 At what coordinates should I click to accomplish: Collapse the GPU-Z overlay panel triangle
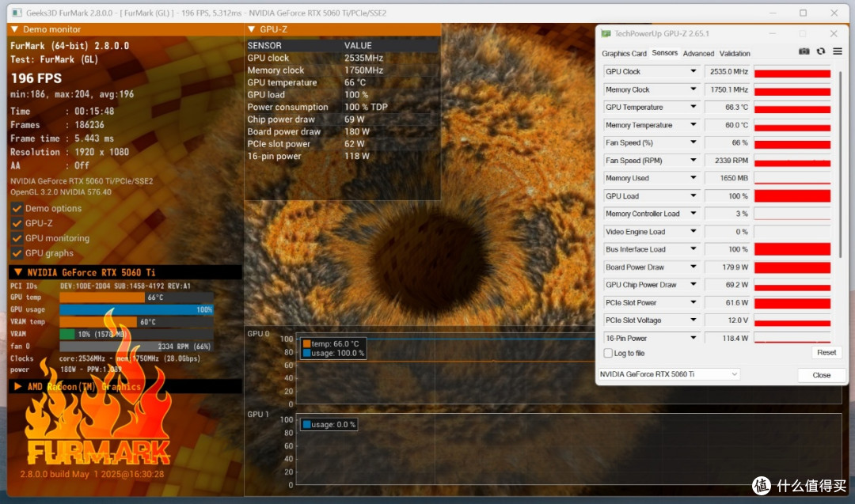coord(252,28)
